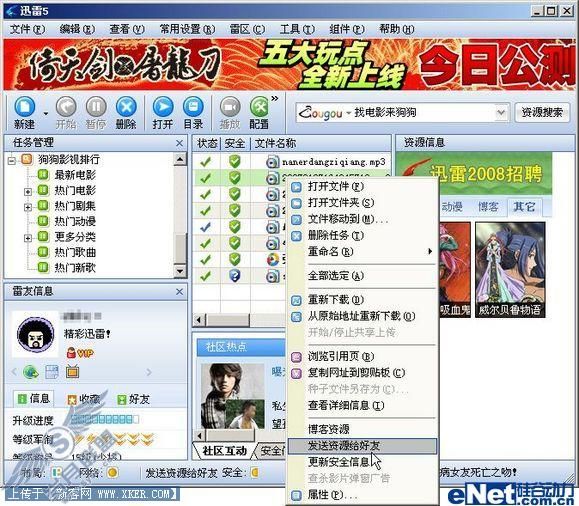Click the 配置 configuration toolbar icon
Image resolution: width=579 pixels, height=506 pixels.
(259, 107)
